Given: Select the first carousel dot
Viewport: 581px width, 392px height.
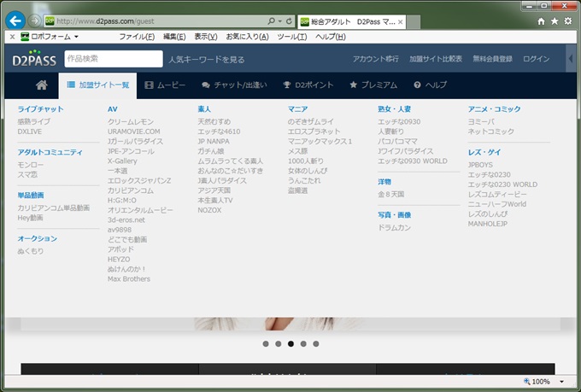Looking at the screenshot, I should (x=266, y=344).
